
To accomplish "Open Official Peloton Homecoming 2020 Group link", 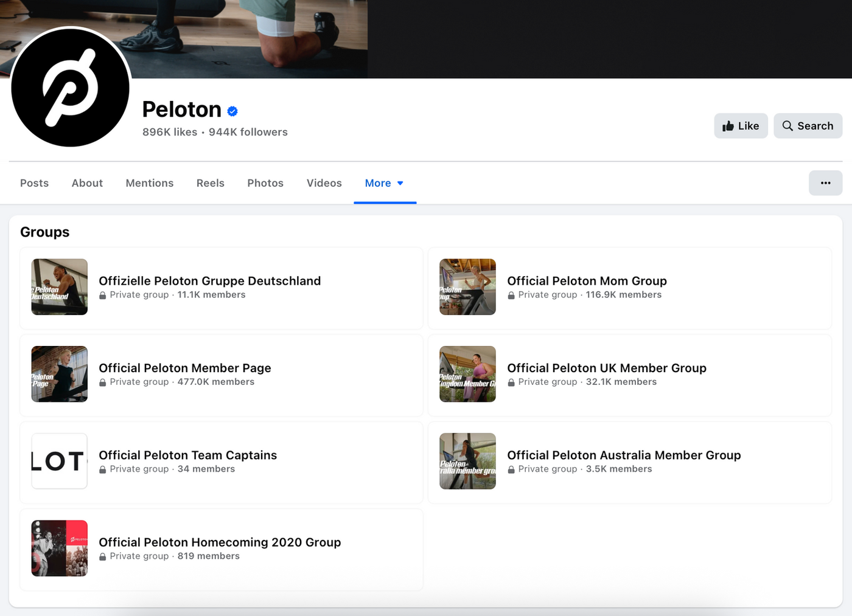I will [220, 542].
